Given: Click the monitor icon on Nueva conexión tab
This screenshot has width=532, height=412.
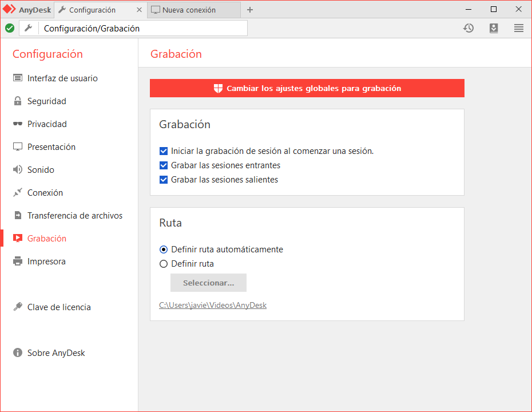Looking at the screenshot, I should click(156, 10).
